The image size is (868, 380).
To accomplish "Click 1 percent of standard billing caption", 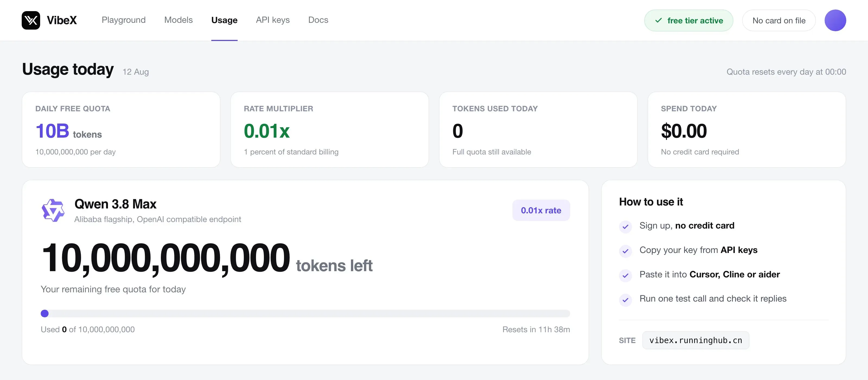I will tap(291, 152).
